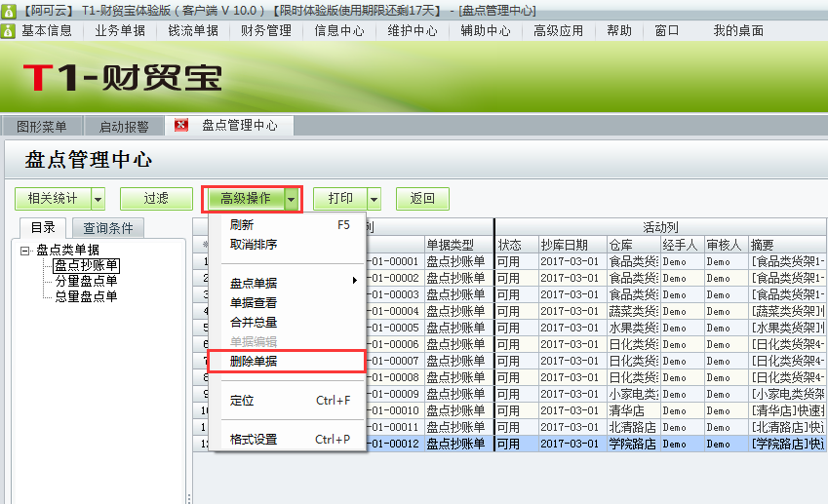Choose 单据查看 from the menu
The width and height of the screenshot is (828, 504).
(288, 302)
